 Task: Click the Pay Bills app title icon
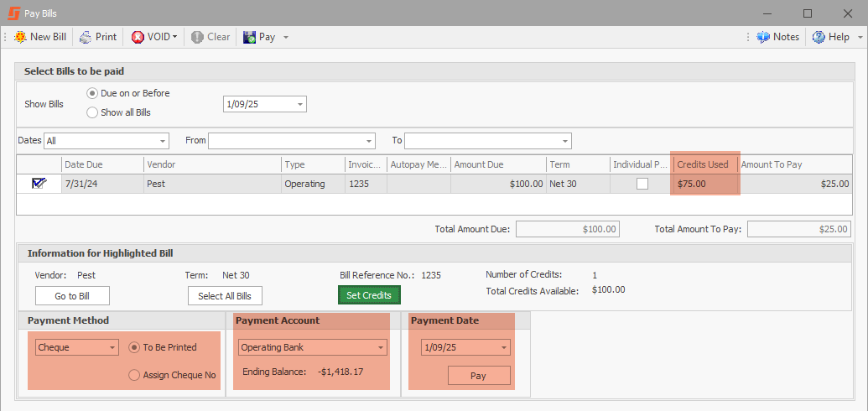pyautogui.click(x=13, y=13)
